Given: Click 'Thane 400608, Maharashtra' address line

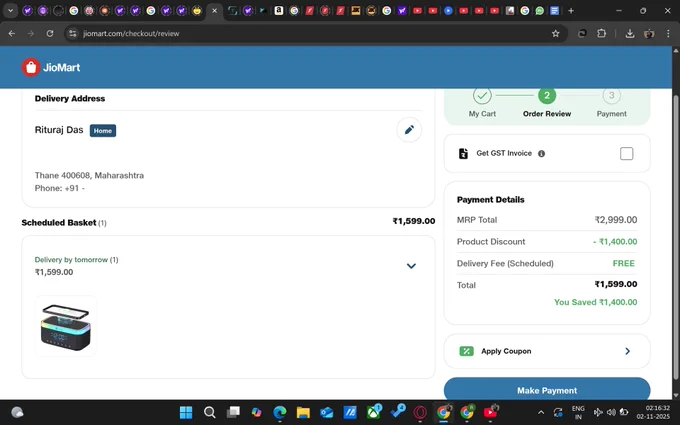Looking at the screenshot, I should pyautogui.click(x=89, y=176).
